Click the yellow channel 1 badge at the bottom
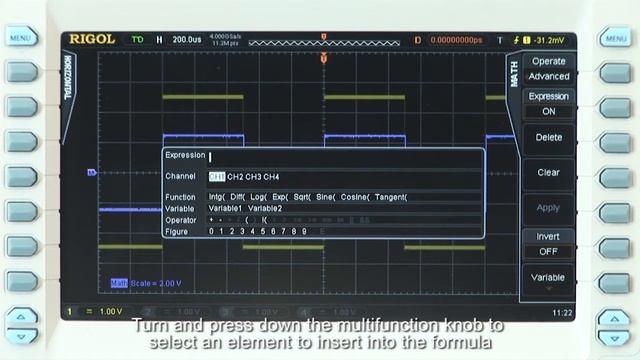Viewport: 640px width, 360px height. coord(69,311)
